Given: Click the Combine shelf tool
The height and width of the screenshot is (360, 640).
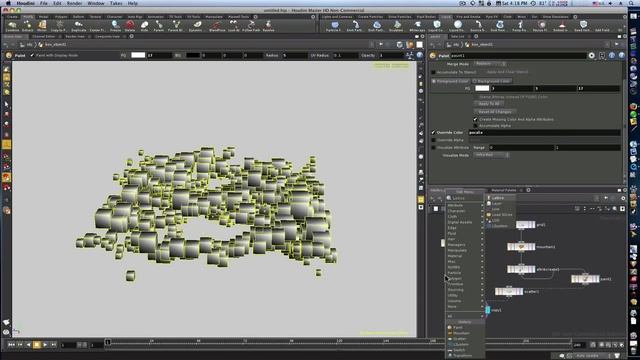Looking at the screenshot, I should (x=12, y=26).
